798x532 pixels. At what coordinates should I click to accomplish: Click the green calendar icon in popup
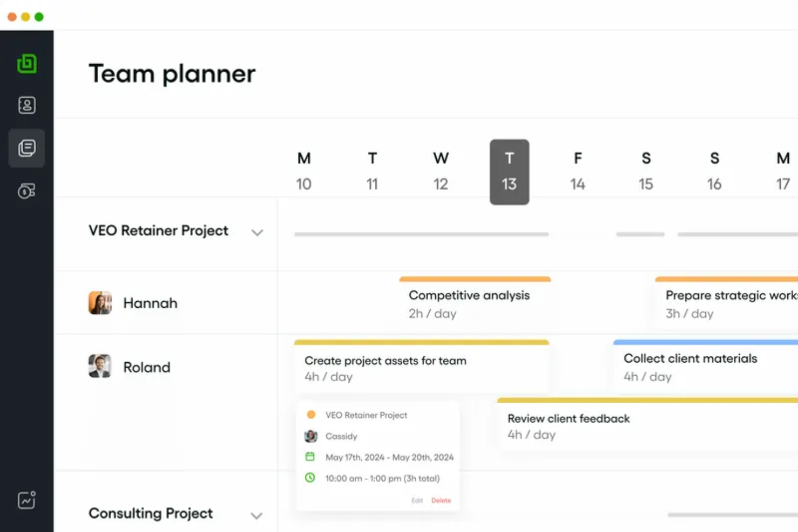point(310,457)
